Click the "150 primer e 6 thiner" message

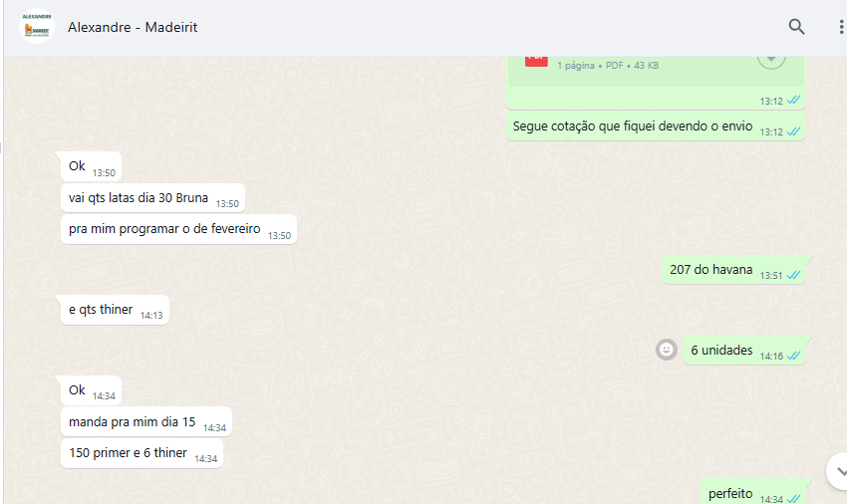142,452
